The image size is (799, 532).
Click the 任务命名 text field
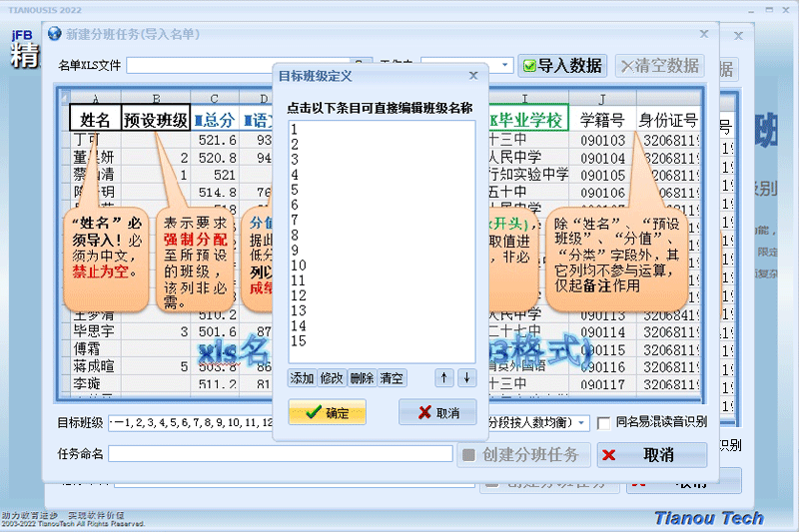tap(281, 453)
